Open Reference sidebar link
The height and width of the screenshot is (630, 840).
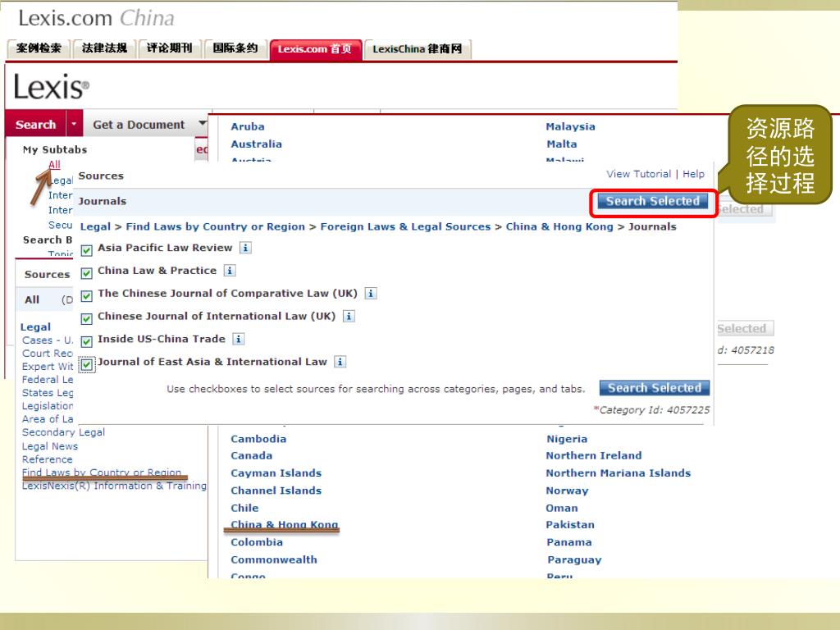pyautogui.click(x=47, y=459)
